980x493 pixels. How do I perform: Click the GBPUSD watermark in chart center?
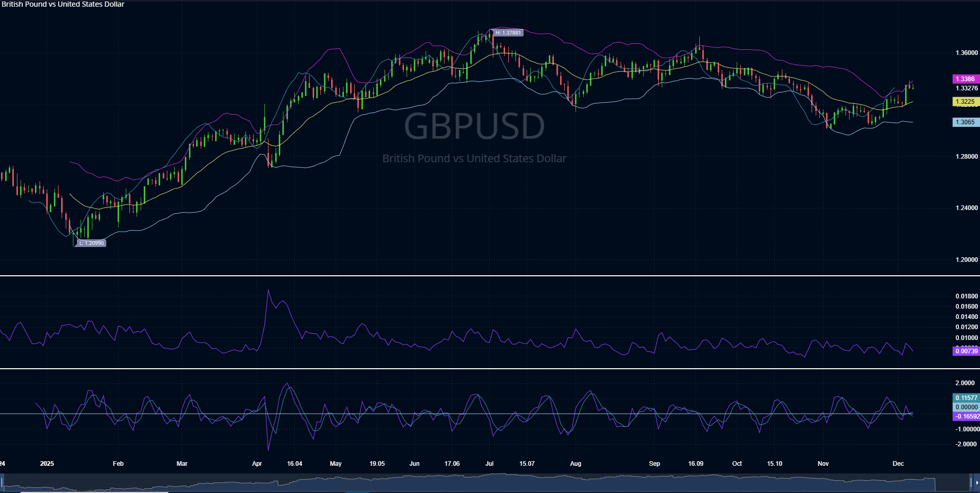(474, 125)
